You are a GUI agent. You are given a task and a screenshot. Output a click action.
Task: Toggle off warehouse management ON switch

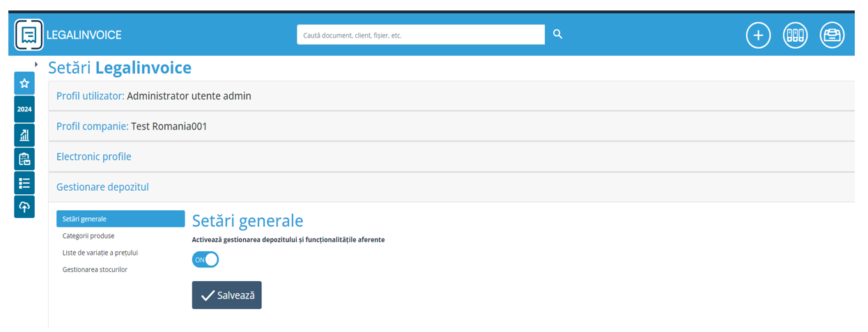click(x=206, y=260)
